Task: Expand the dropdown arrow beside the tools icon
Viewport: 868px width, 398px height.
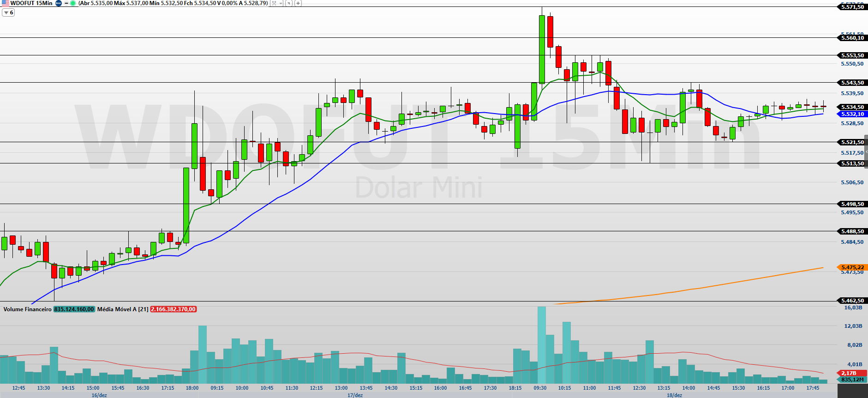Action: [281, 3]
